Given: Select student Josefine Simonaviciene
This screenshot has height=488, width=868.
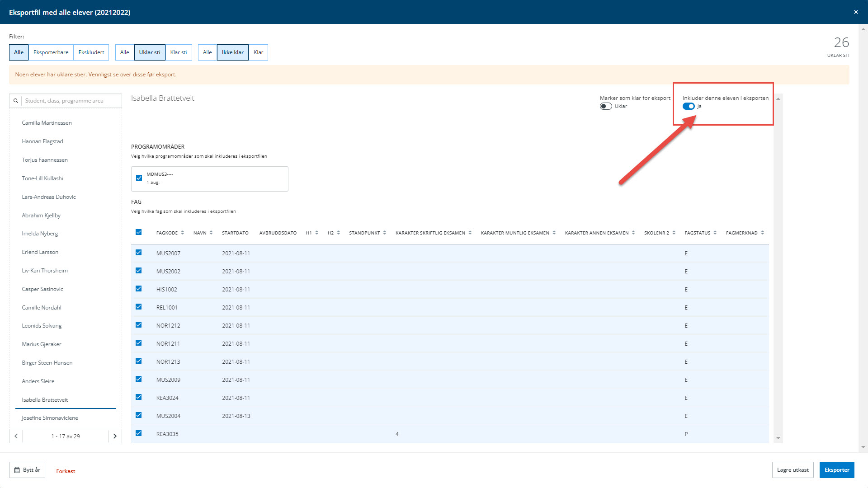Looking at the screenshot, I should 50,418.
